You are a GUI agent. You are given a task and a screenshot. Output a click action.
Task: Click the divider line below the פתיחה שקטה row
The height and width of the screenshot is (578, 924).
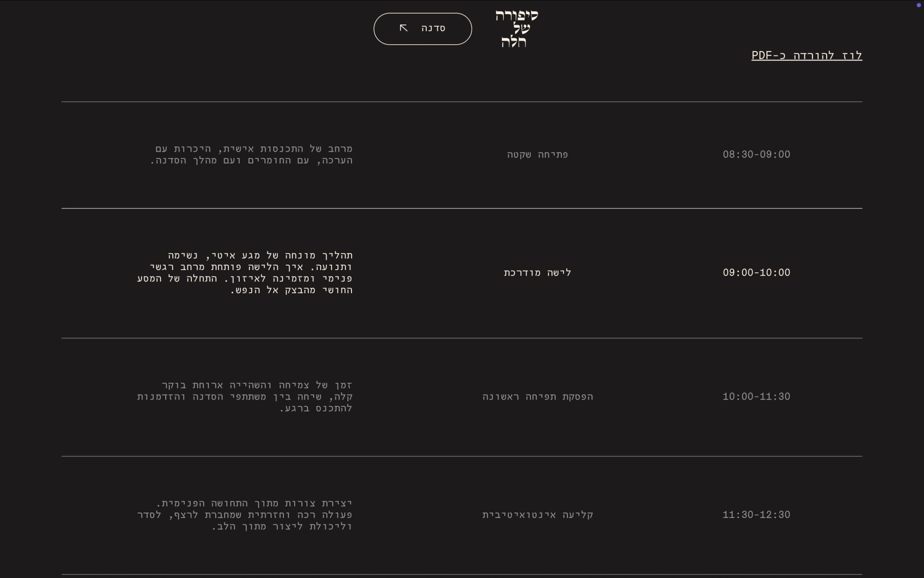pyautogui.click(x=462, y=208)
